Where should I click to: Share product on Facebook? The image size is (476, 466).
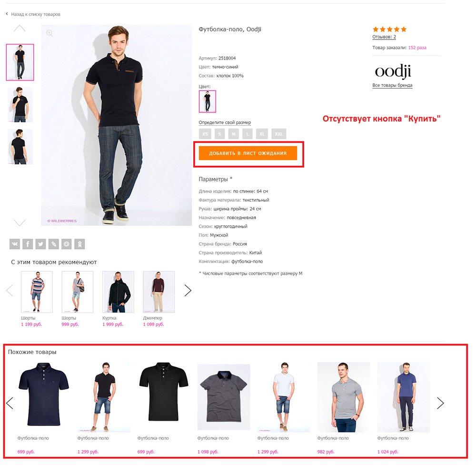click(28, 244)
